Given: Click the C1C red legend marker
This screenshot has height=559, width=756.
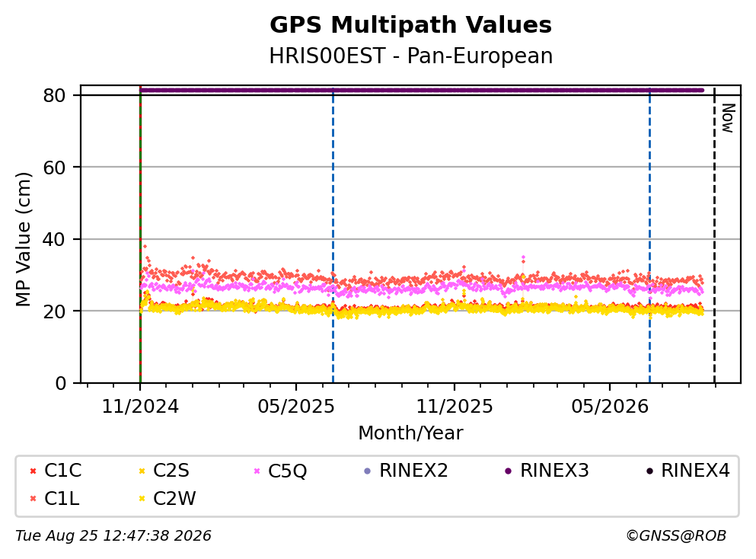Looking at the screenshot, I should [33, 471].
